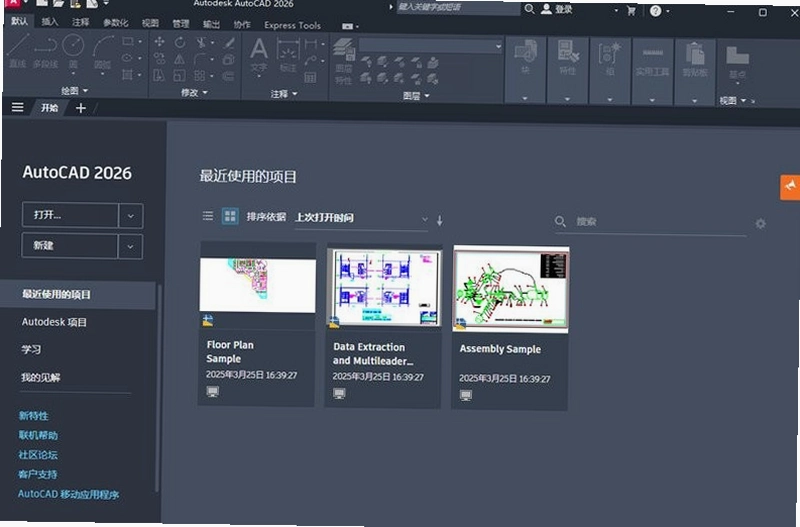Select the Arc (圆弧) tool
The image size is (800, 527).
(103, 53)
